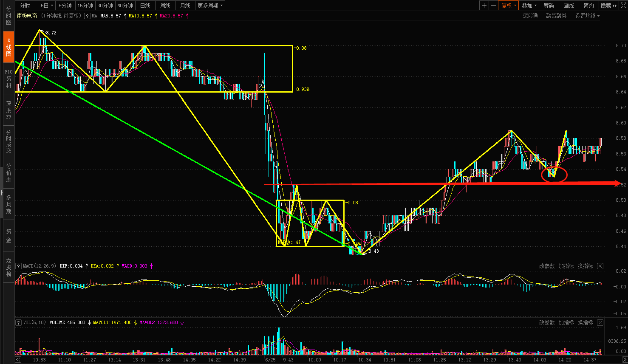This screenshot has height=364, width=628.
Task: Click the MAVOL2:1373.600 value
Action: point(158,322)
